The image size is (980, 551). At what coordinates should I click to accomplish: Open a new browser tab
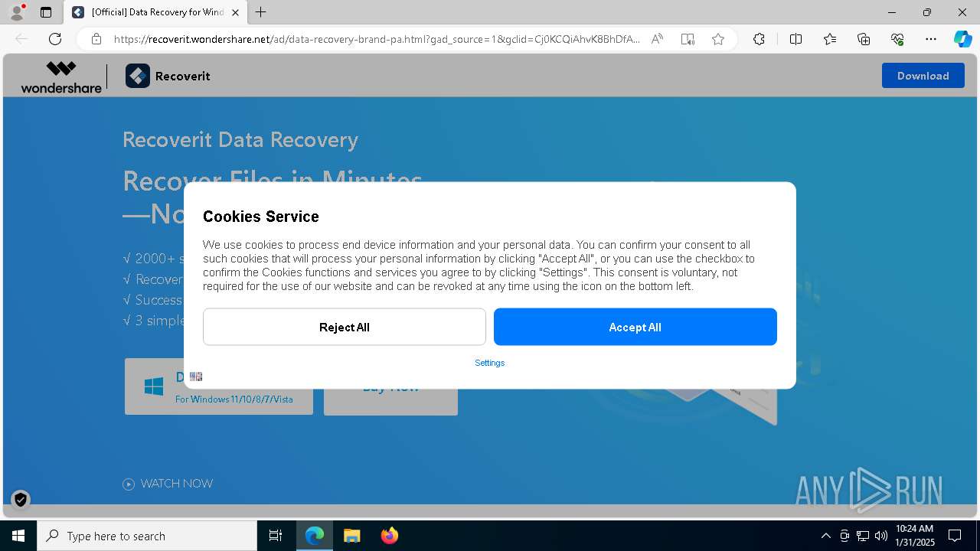click(261, 12)
